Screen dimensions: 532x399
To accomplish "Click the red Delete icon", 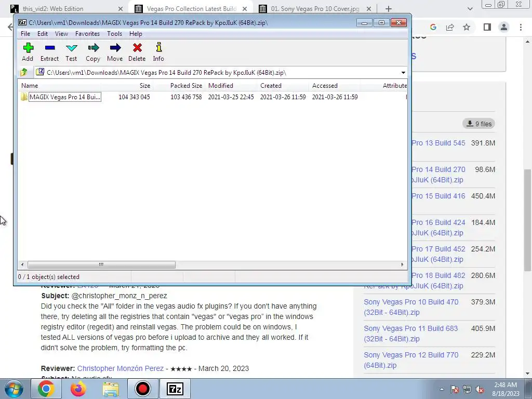I will tap(137, 52).
